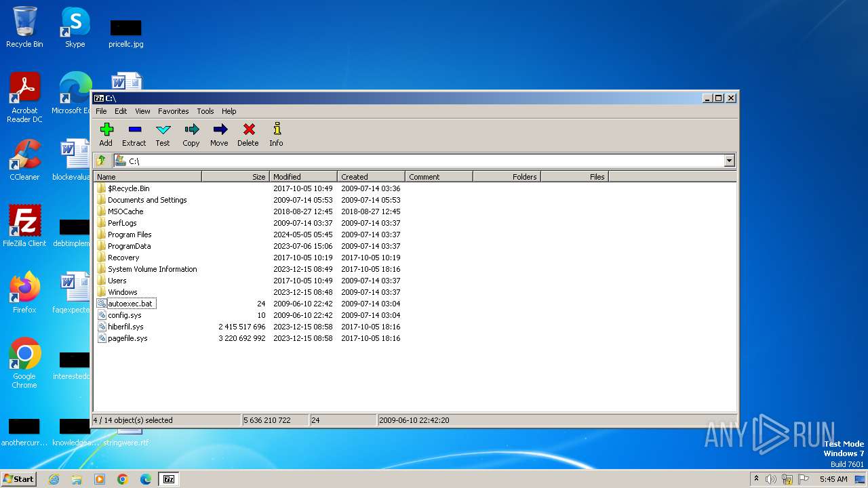The image size is (868, 488).
Task: Select the pagefile.sys file
Action: click(127, 338)
